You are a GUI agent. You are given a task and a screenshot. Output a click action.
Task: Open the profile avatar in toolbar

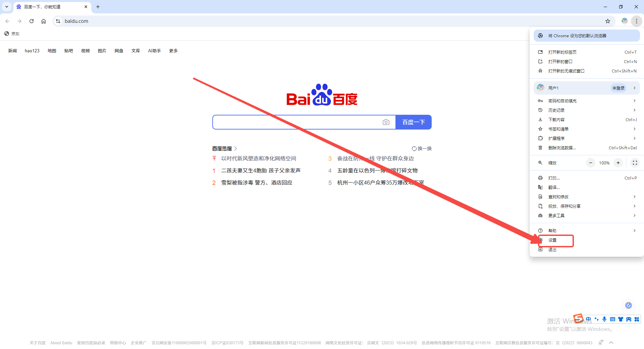click(625, 21)
